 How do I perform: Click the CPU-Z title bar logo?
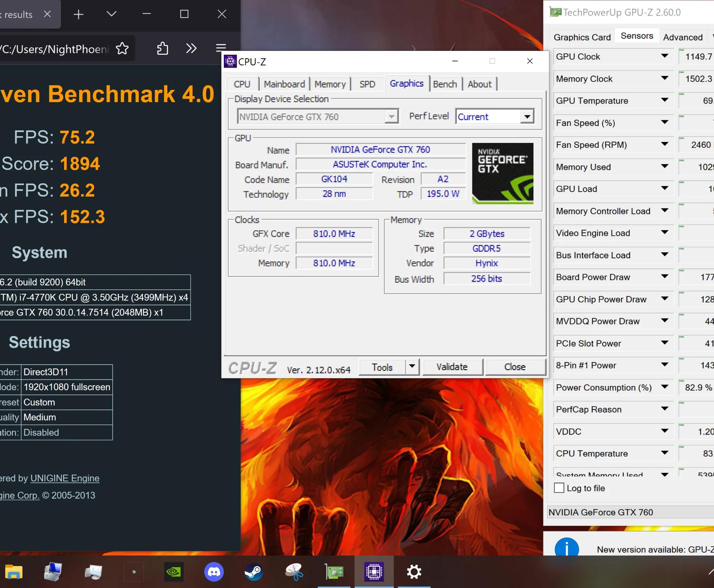pyautogui.click(x=230, y=61)
